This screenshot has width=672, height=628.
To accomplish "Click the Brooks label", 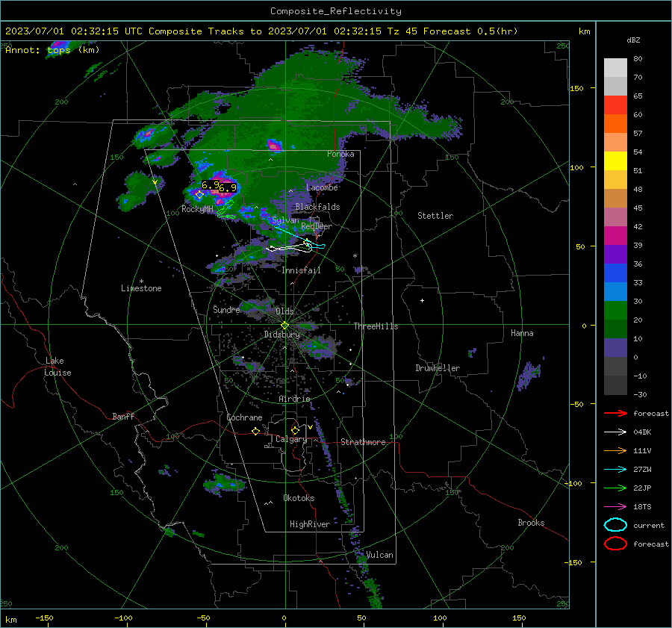I will (531, 523).
